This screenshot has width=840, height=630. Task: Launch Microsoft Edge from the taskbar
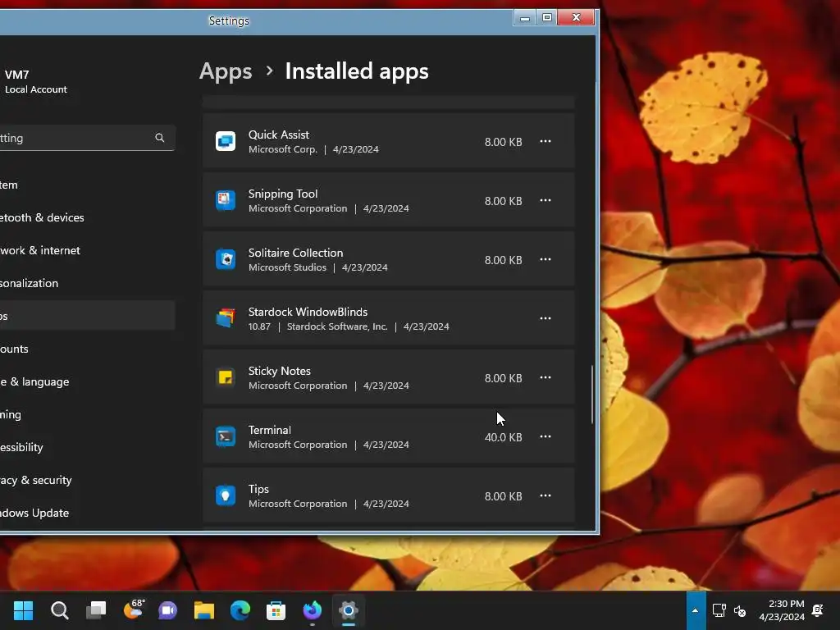coord(240,610)
